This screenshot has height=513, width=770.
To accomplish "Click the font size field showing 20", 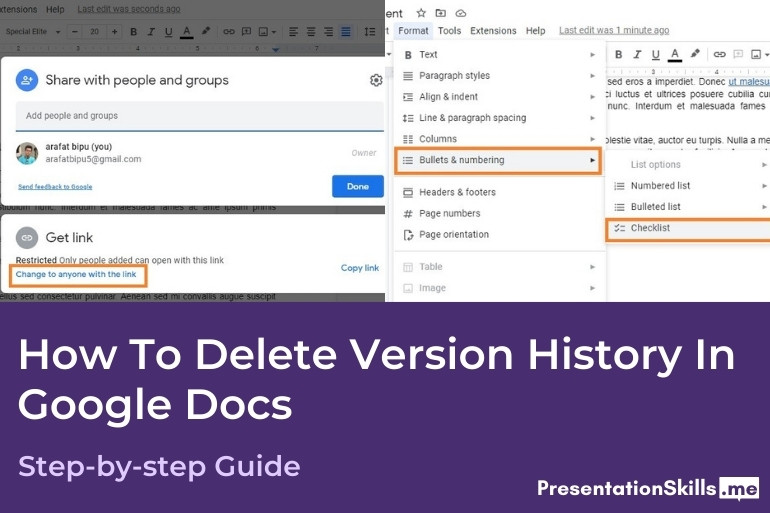I will pos(94,32).
